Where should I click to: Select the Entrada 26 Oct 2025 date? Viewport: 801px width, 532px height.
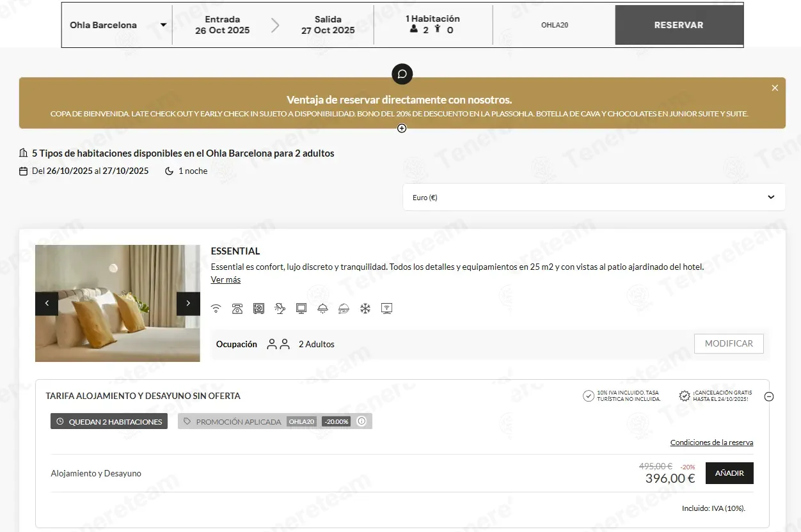tap(223, 25)
